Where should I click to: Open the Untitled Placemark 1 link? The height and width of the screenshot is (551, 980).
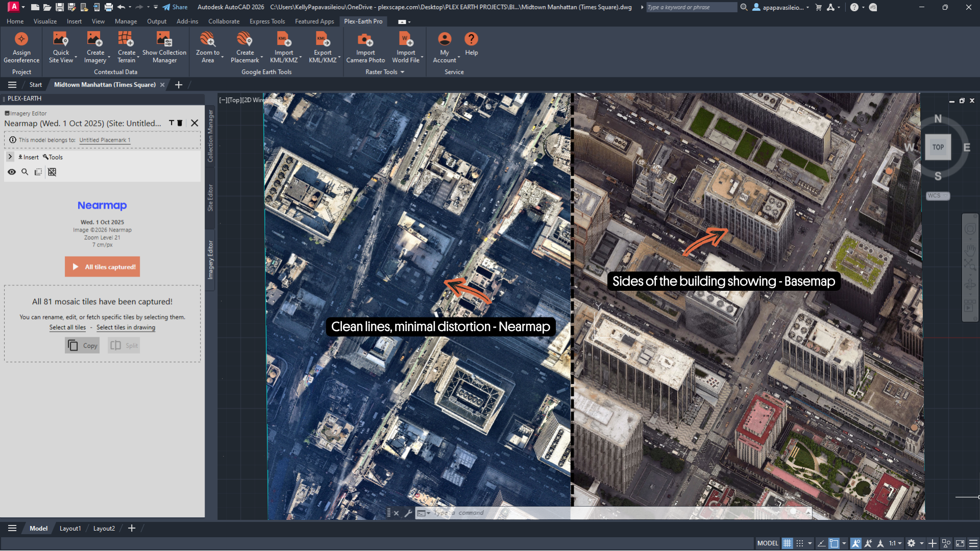(105, 140)
